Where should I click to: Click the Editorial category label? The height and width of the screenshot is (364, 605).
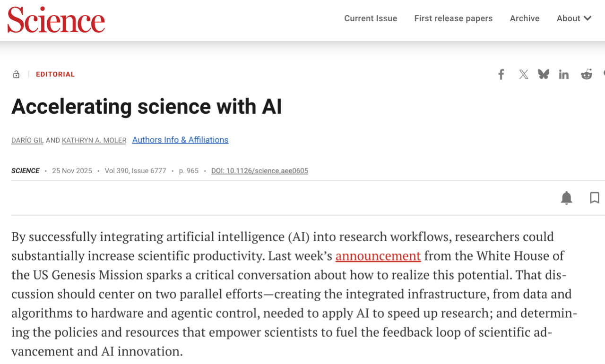(x=55, y=75)
